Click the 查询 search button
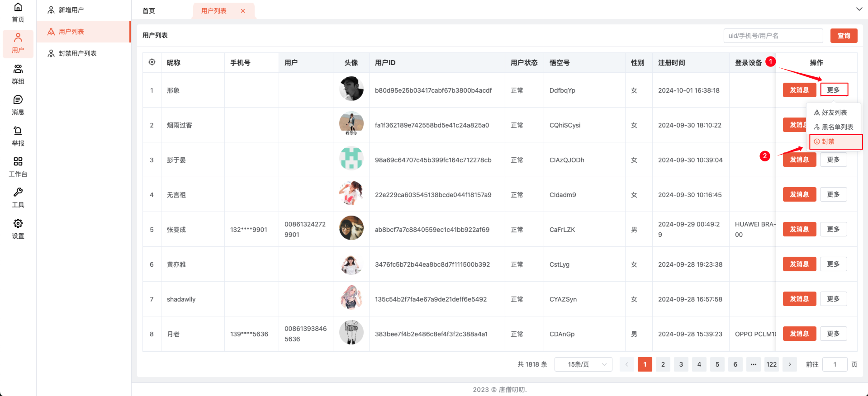The width and height of the screenshot is (868, 396). coord(844,36)
